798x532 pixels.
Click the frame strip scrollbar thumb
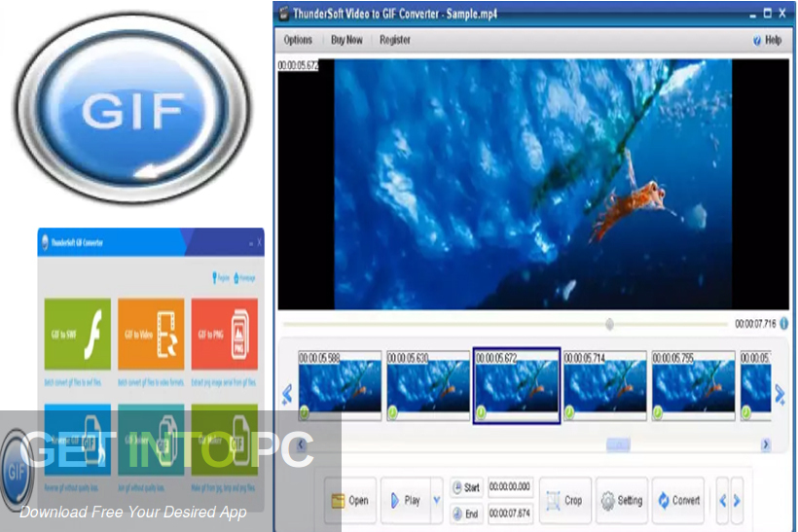(x=618, y=445)
